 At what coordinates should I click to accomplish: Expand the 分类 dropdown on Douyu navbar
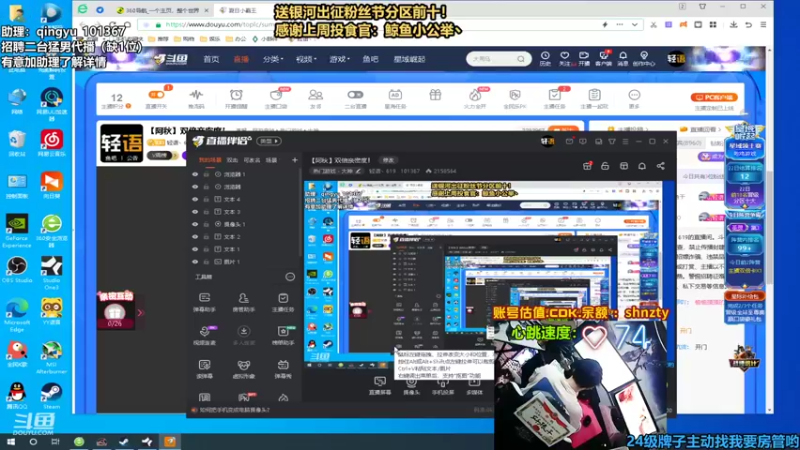pyautogui.click(x=273, y=59)
